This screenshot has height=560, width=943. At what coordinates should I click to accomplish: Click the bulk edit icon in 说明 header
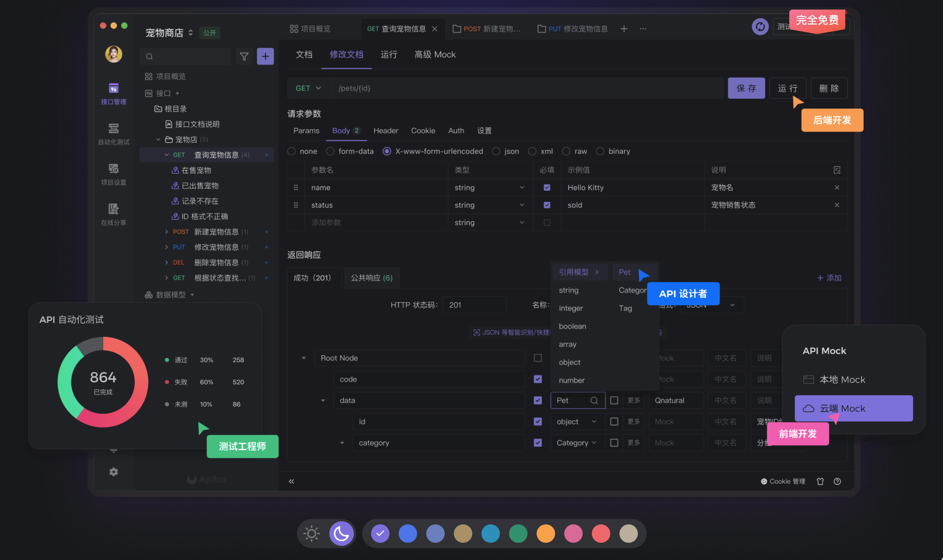837,170
